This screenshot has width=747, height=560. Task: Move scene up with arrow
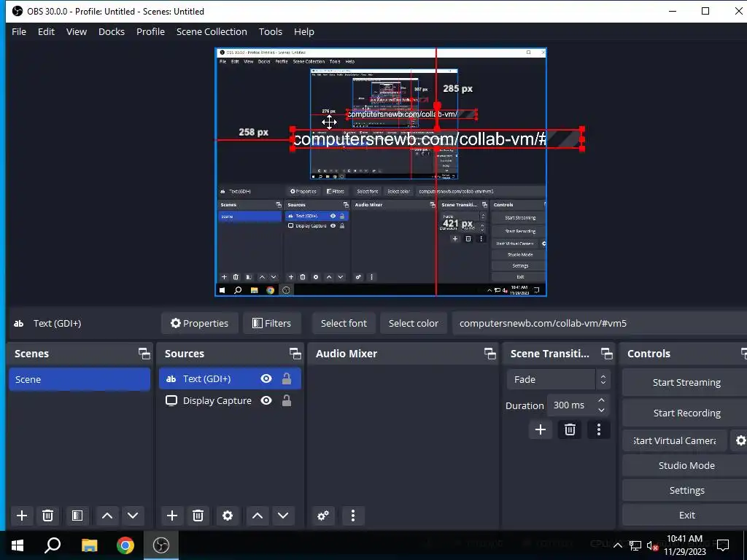[107, 516]
